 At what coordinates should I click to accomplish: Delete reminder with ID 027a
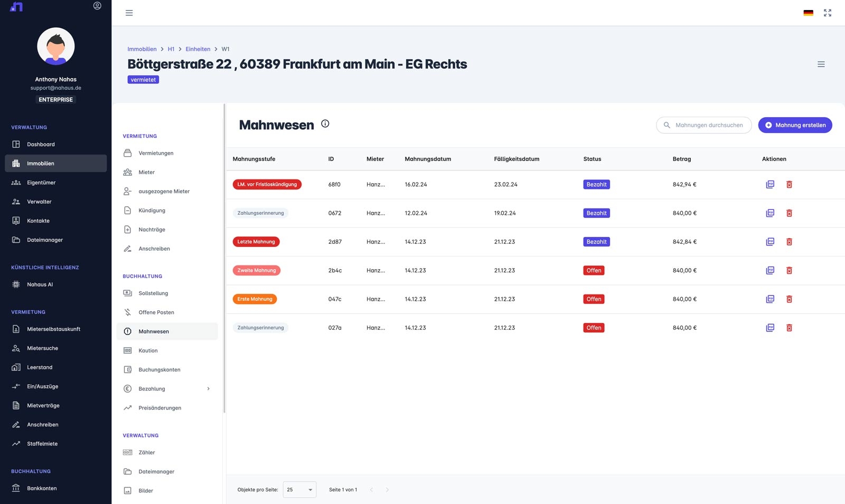(789, 328)
